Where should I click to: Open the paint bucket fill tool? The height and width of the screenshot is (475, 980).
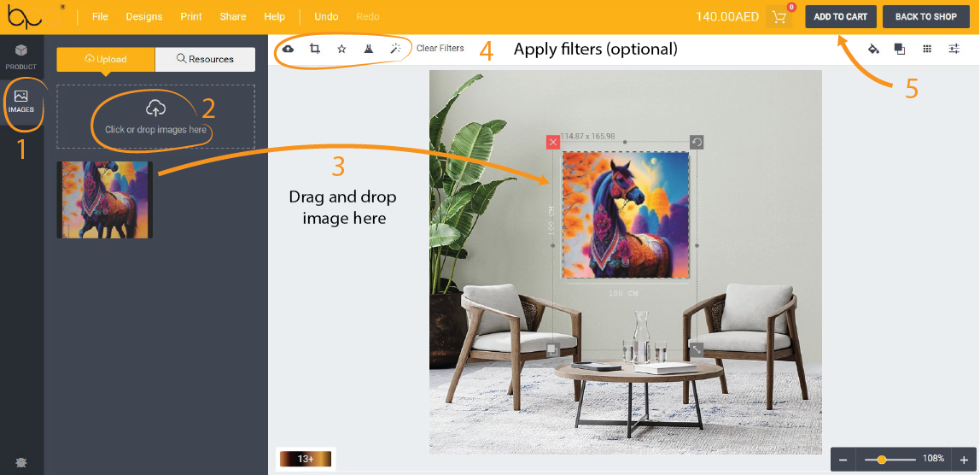873,49
